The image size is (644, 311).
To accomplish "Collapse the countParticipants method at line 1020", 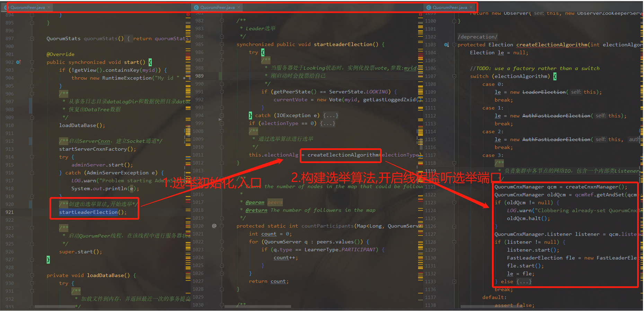I will click(222, 226).
